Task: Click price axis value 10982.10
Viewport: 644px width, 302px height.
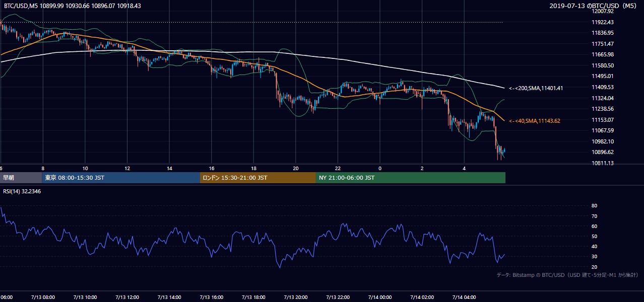Action: tap(602, 141)
